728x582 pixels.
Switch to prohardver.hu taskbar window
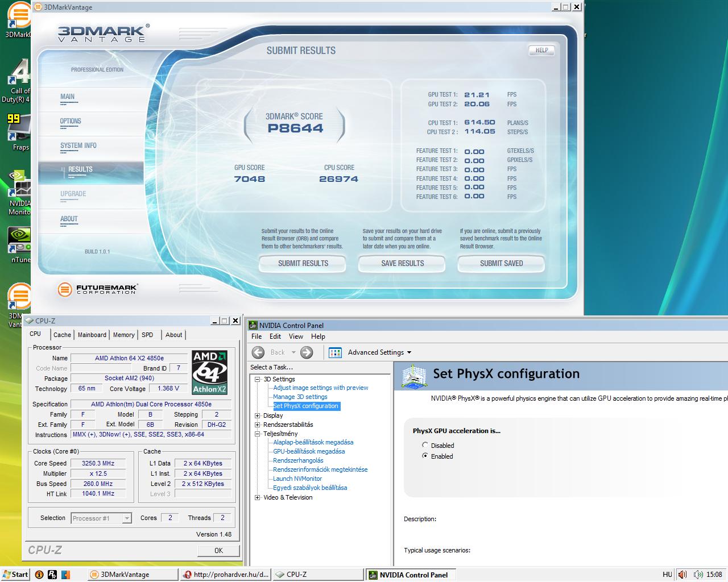point(225,575)
